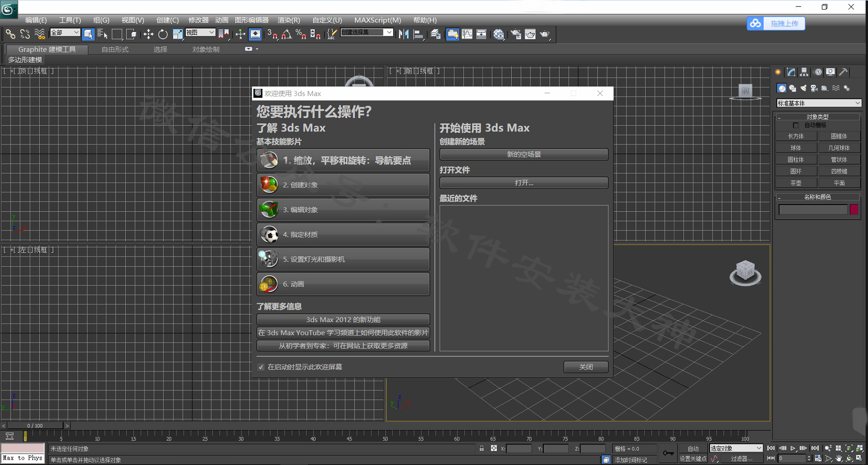Select the Cameras category icon
The width and height of the screenshot is (868, 465).
pyautogui.click(x=814, y=88)
